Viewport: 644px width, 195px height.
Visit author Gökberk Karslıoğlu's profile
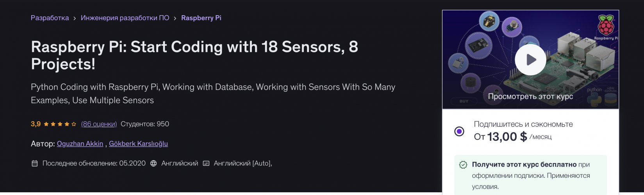click(138, 144)
